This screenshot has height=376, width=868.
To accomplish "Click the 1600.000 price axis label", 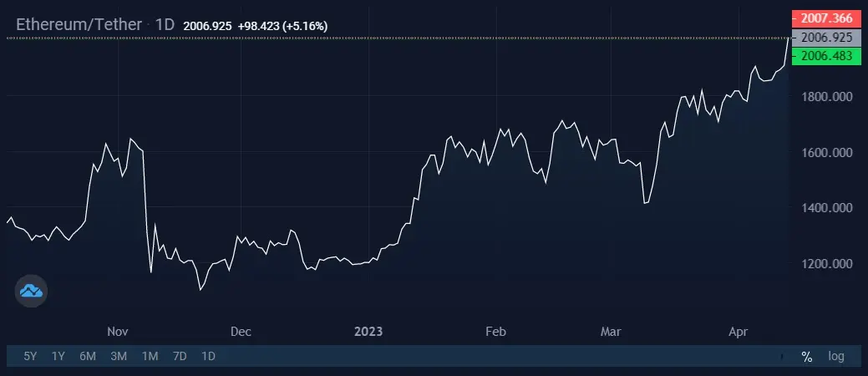I will (x=826, y=153).
